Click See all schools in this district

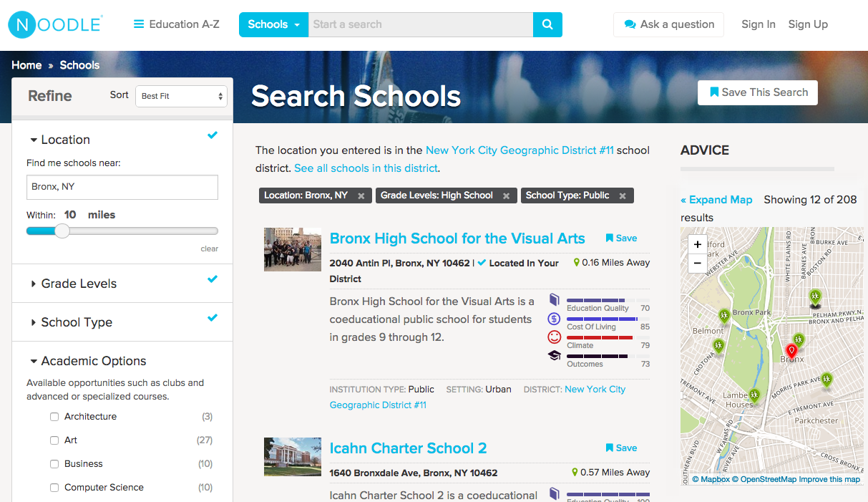[366, 168]
